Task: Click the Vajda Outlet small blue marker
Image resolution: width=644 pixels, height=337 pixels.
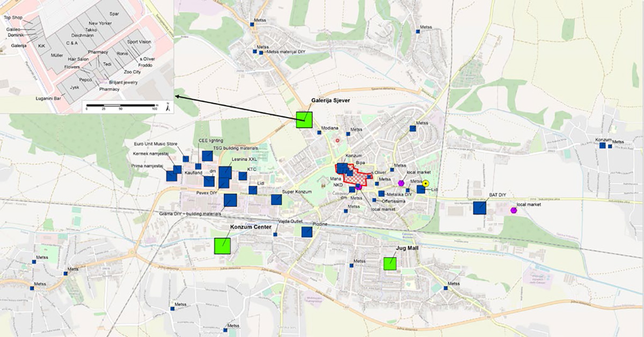Action: pyautogui.click(x=275, y=235)
